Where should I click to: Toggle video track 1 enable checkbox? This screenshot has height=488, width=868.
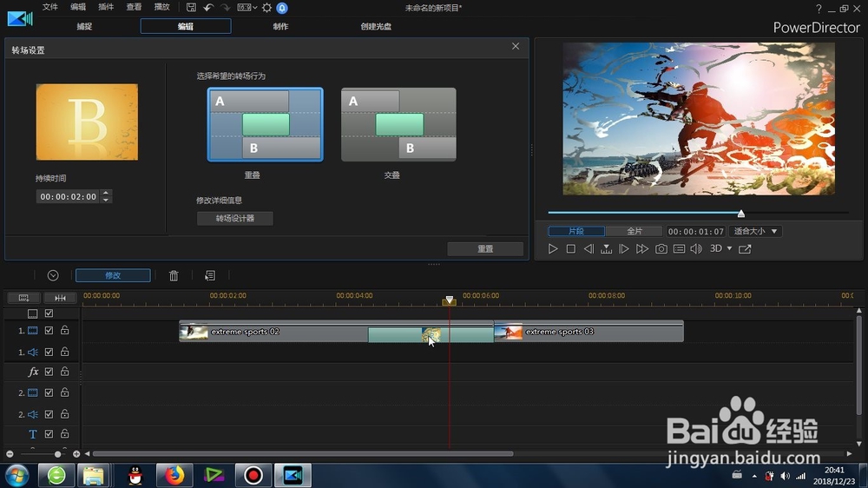point(49,330)
